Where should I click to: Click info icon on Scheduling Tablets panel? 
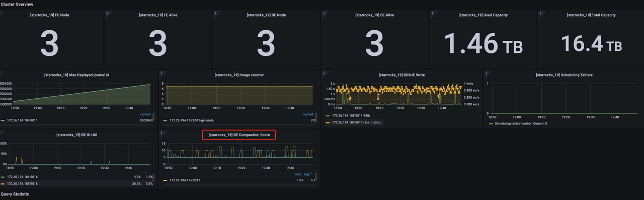pyautogui.click(x=487, y=73)
